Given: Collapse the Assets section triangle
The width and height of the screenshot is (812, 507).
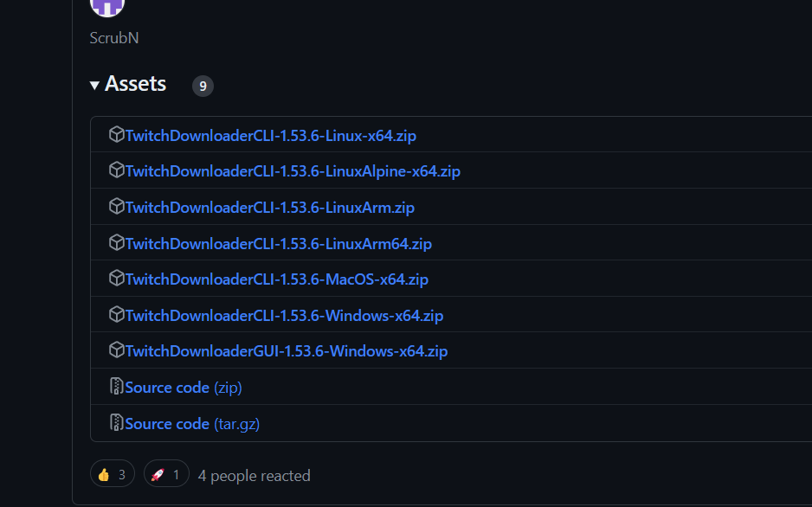Looking at the screenshot, I should pyautogui.click(x=94, y=85).
